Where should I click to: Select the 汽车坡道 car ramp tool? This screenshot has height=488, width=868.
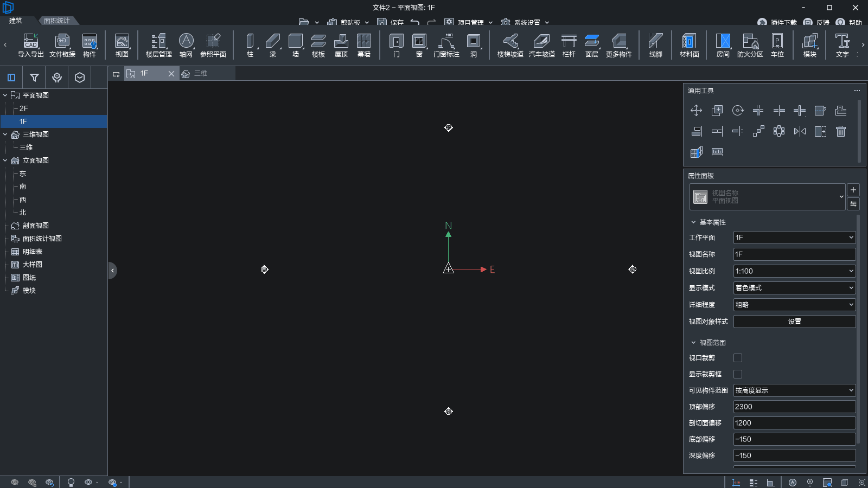(x=542, y=45)
